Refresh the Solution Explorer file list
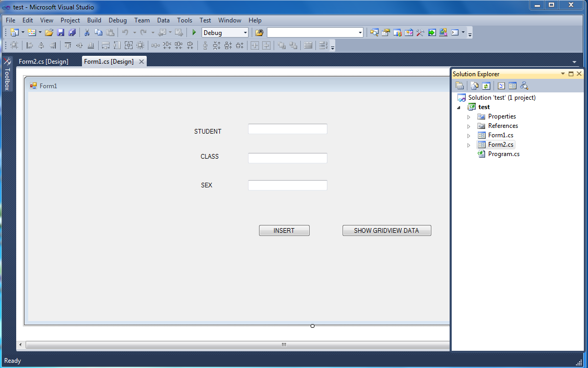This screenshot has height=368, width=588. click(x=486, y=86)
